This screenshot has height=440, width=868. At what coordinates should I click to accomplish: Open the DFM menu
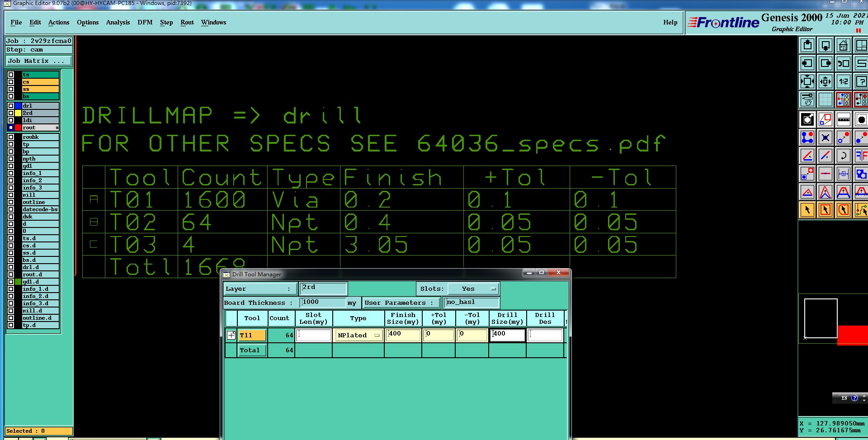point(145,22)
